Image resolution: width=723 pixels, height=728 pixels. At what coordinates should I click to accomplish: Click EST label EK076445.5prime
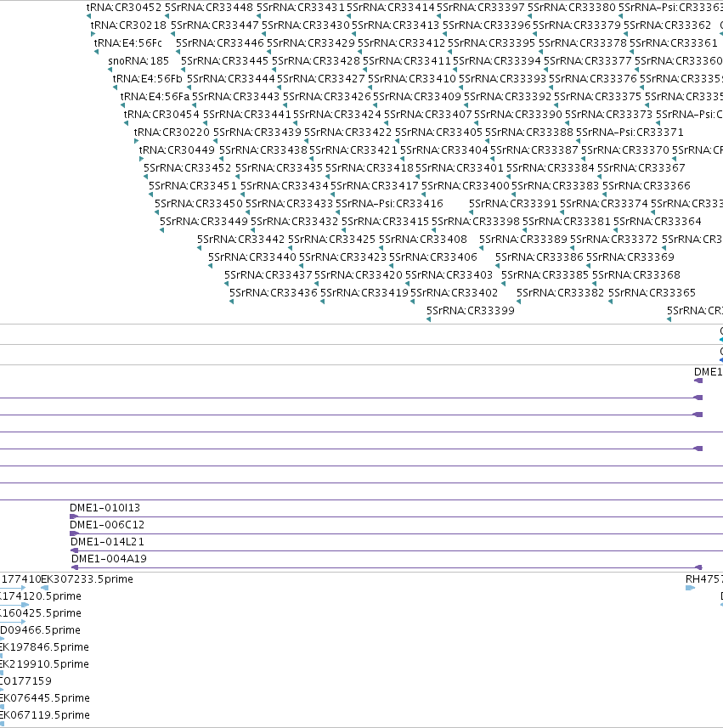pos(45,697)
